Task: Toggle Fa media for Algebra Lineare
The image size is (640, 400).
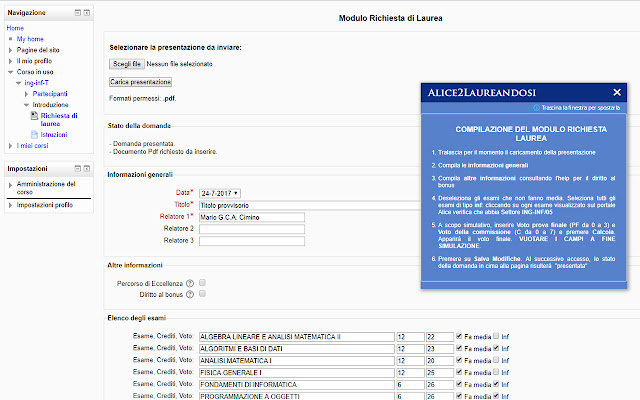Action: click(x=459, y=336)
